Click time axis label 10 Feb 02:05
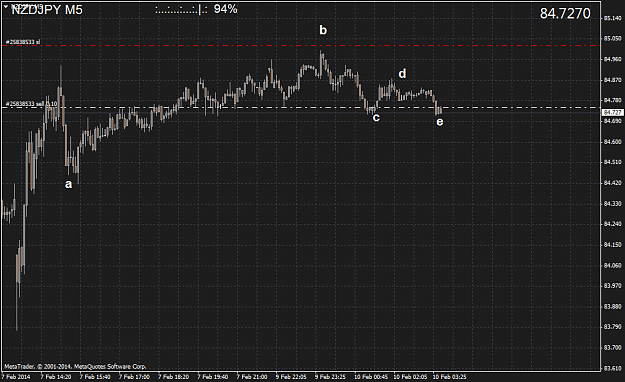 [411, 377]
